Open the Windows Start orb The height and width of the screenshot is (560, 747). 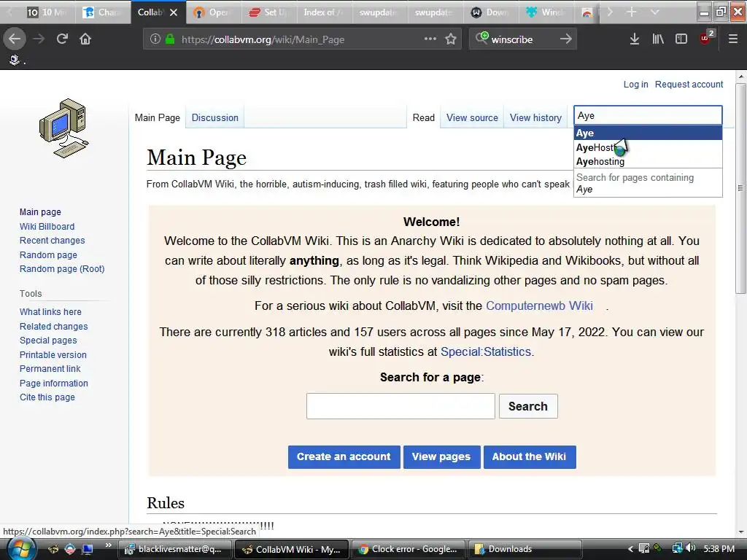pyautogui.click(x=20, y=548)
